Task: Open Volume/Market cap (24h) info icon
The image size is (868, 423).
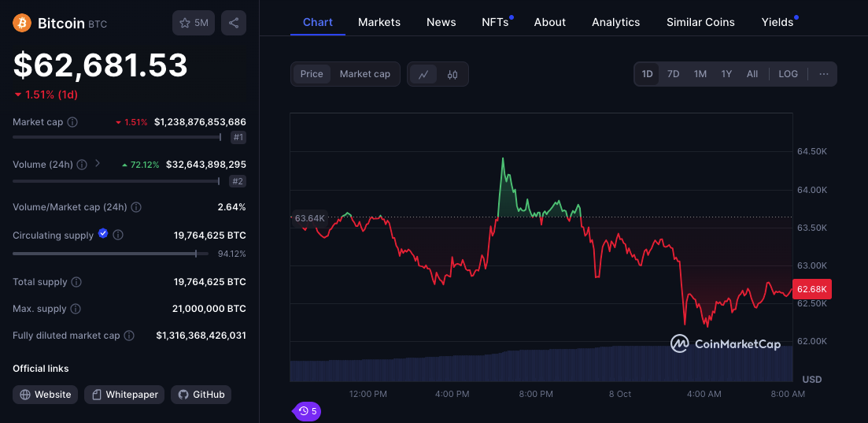Action: [x=136, y=207]
